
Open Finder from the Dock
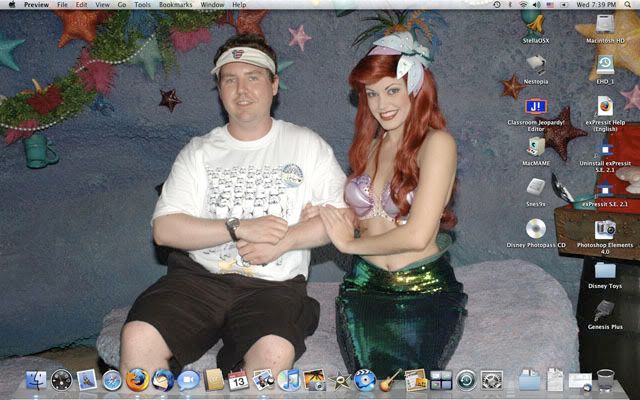tap(36, 380)
